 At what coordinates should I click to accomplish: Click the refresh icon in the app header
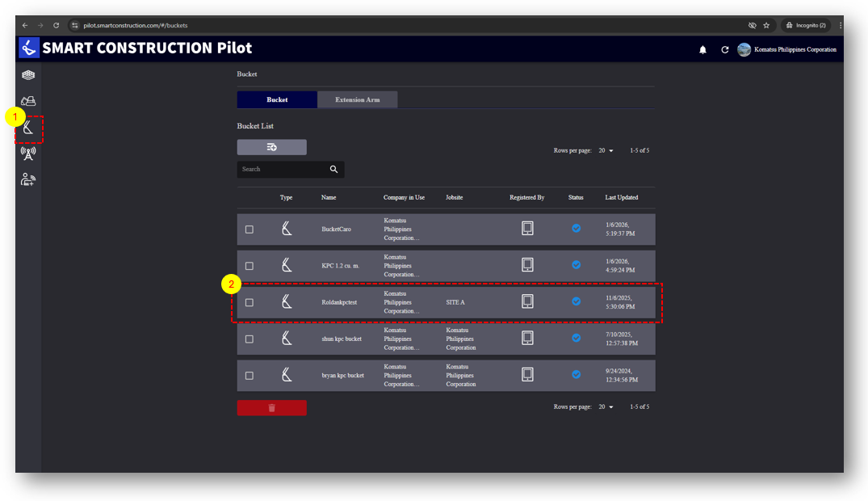724,50
